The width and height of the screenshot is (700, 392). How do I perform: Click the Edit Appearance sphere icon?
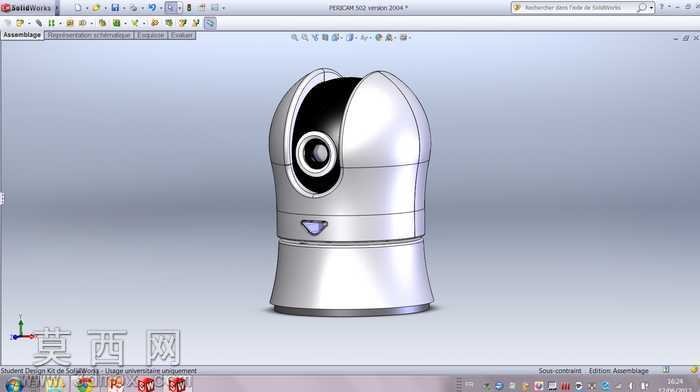[x=379, y=38]
